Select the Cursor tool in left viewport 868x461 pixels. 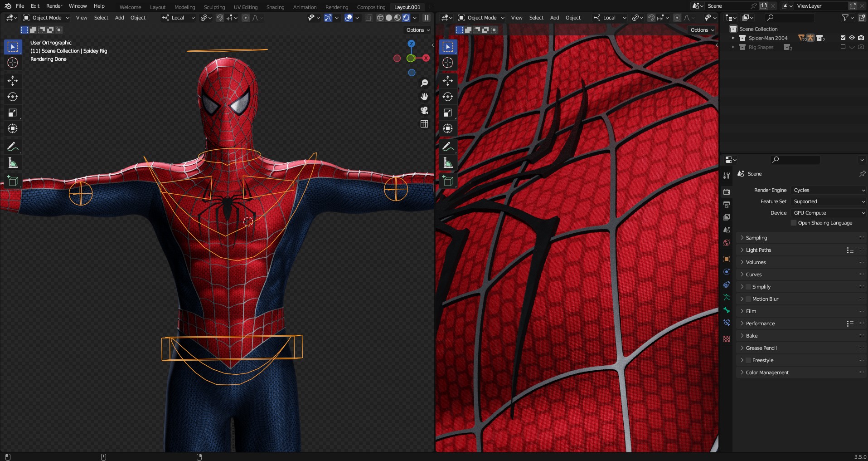13,63
